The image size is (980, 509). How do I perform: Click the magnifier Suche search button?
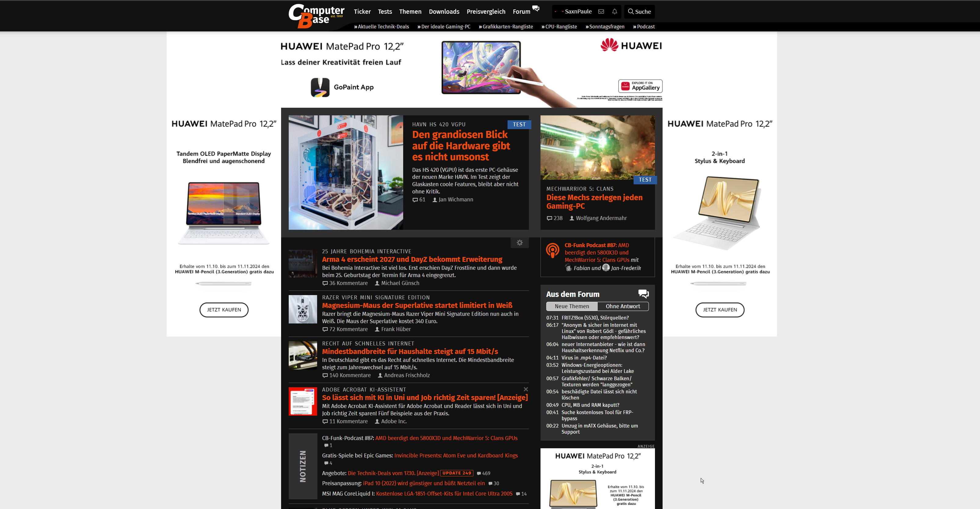639,11
